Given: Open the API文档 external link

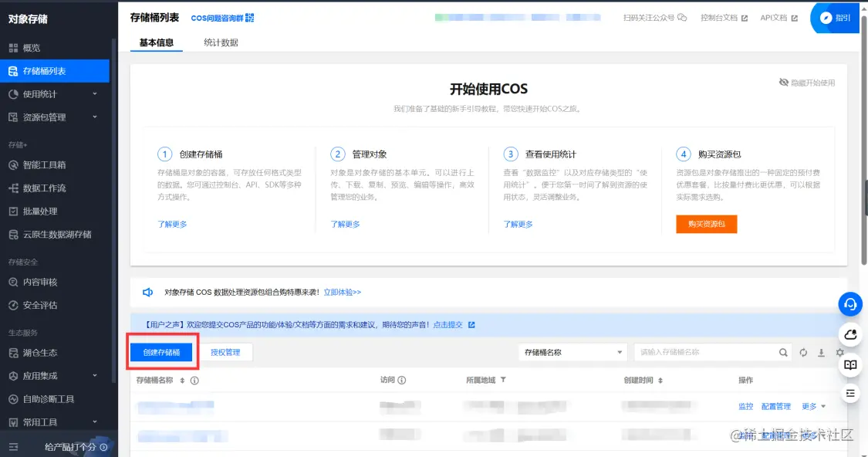Looking at the screenshot, I should 778,18.
